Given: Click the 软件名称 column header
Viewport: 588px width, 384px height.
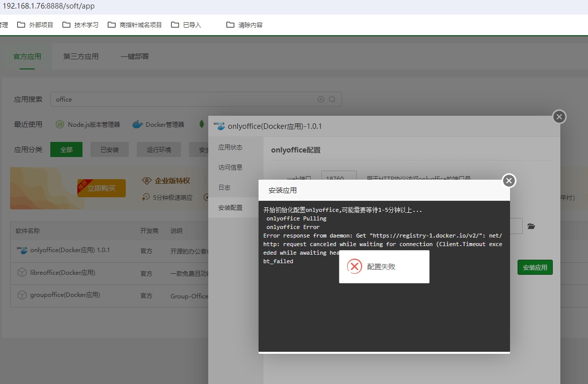Looking at the screenshot, I should pyautogui.click(x=27, y=231).
